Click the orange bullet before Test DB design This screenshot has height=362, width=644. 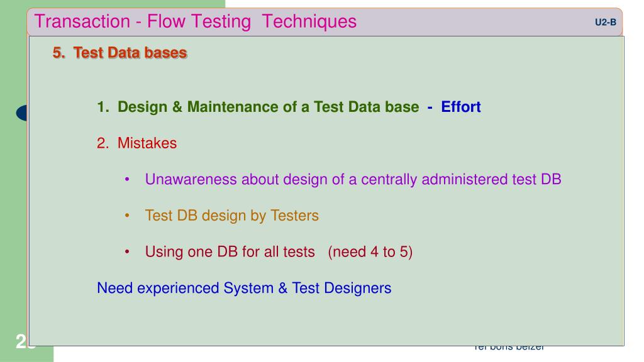[127, 216]
